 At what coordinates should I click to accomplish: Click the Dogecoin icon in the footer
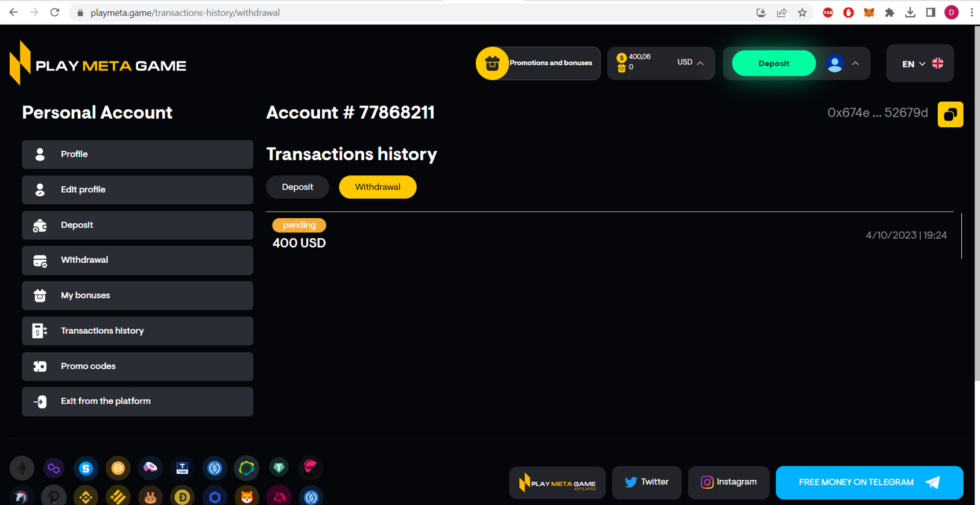[182, 497]
